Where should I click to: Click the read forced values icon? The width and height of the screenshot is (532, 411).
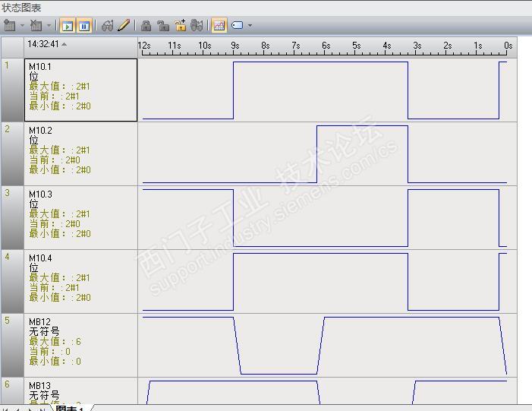point(197,26)
